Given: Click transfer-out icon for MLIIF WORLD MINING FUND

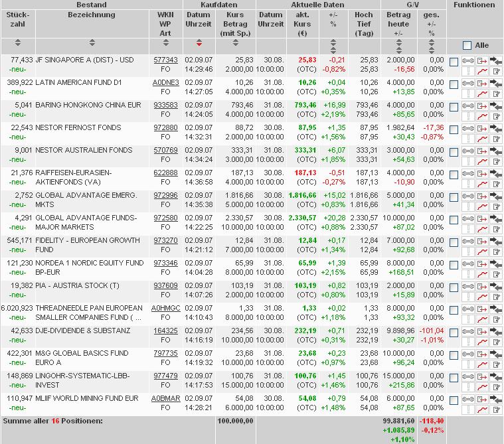Looking at the screenshot, I should point(482,399).
